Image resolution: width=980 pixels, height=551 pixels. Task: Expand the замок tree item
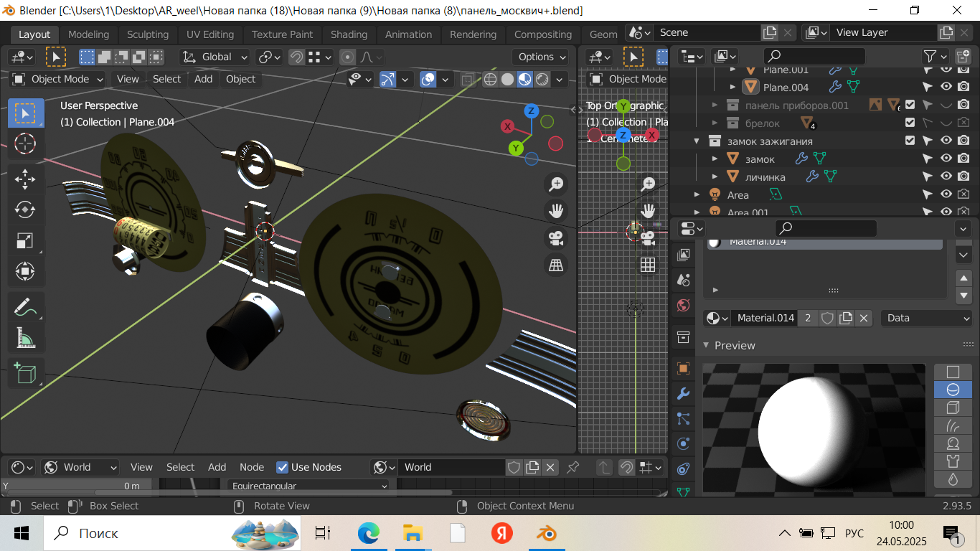[x=715, y=159]
